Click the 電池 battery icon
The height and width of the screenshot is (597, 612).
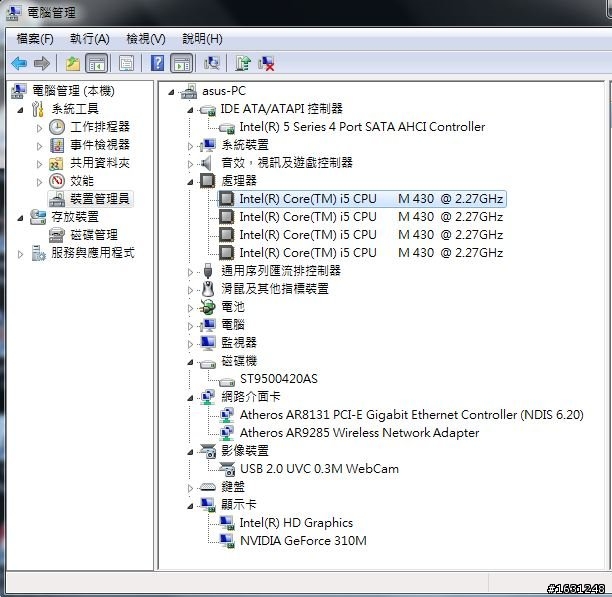point(208,307)
